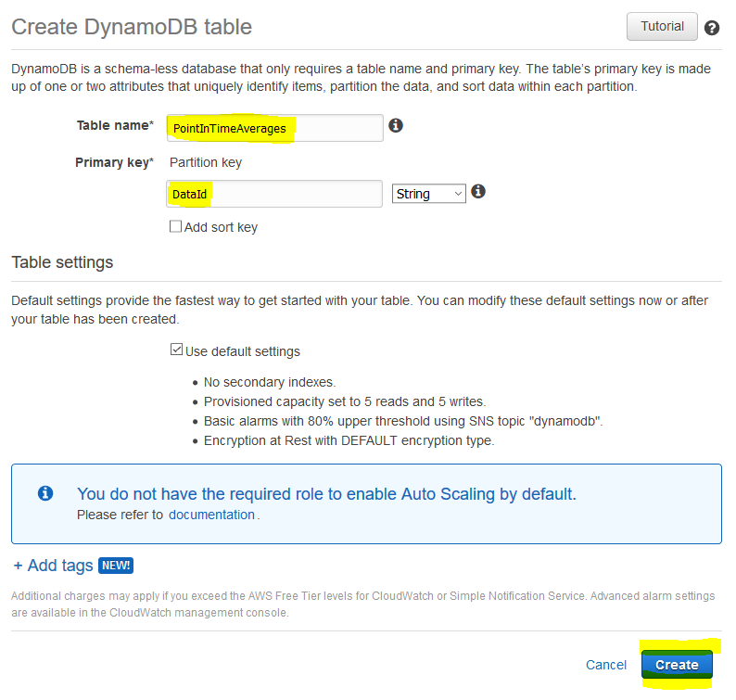Enable the Add sort key checkbox
The image size is (736, 700).
[175, 226]
